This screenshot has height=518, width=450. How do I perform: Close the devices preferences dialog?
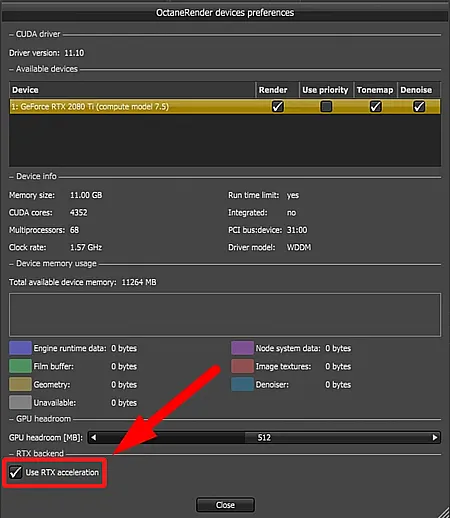[225, 505]
